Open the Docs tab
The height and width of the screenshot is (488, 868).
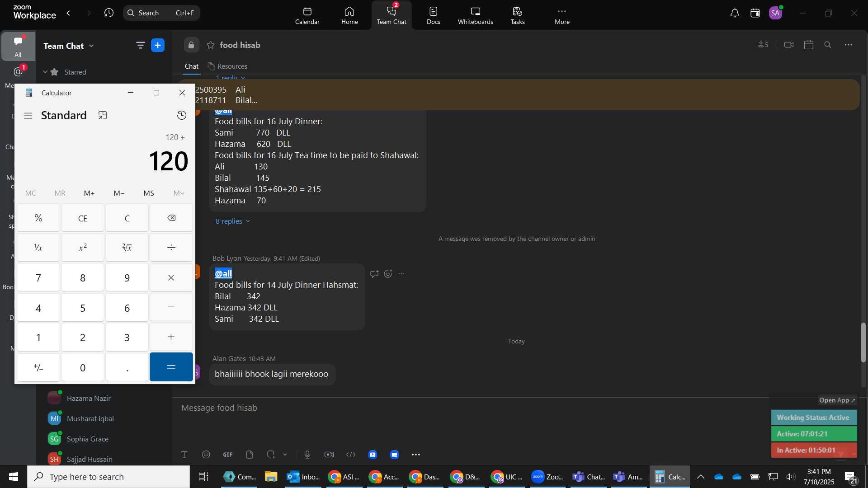pyautogui.click(x=433, y=15)
